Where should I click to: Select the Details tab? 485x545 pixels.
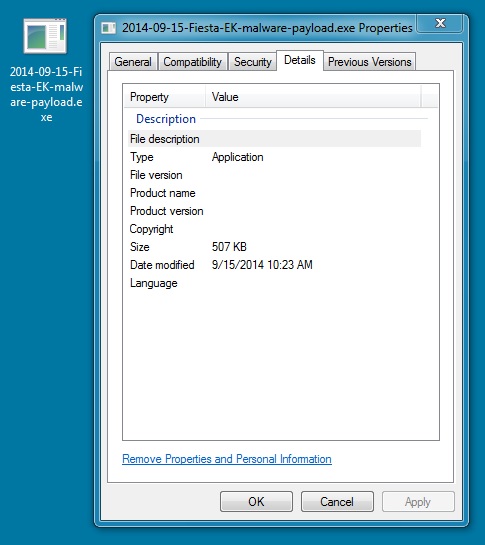300,60
